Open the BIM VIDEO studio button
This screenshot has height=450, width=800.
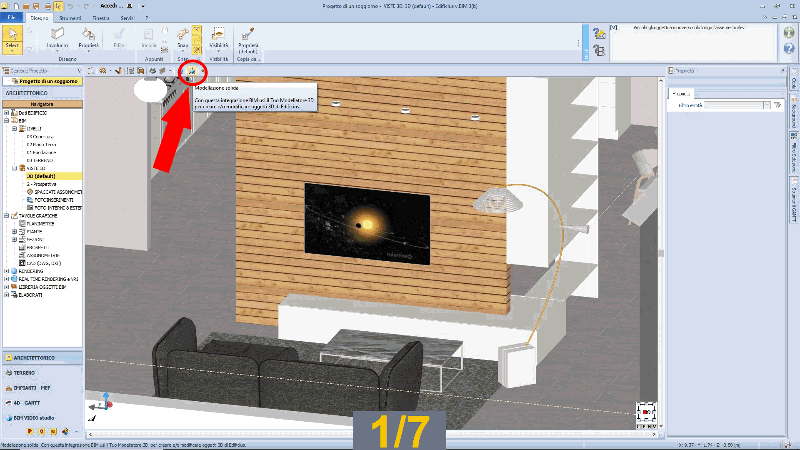(x=42, y=418)
